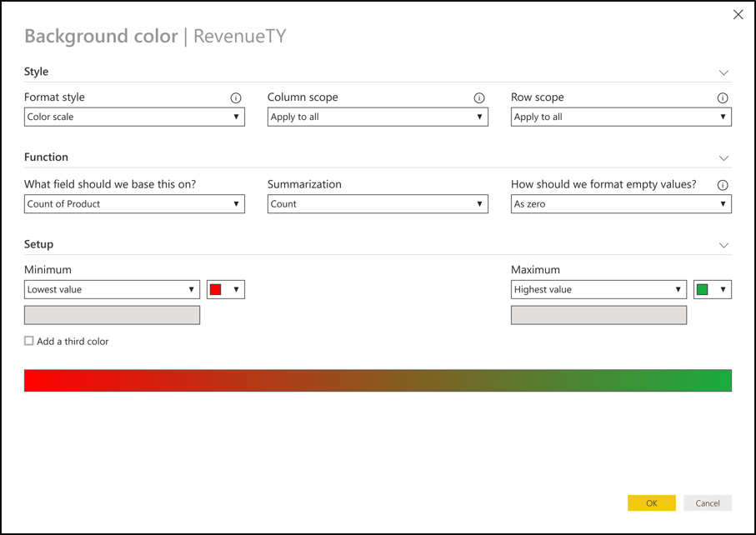756x535 pixels.
Task: Click the Background color title text
Action: coord(101,36)
